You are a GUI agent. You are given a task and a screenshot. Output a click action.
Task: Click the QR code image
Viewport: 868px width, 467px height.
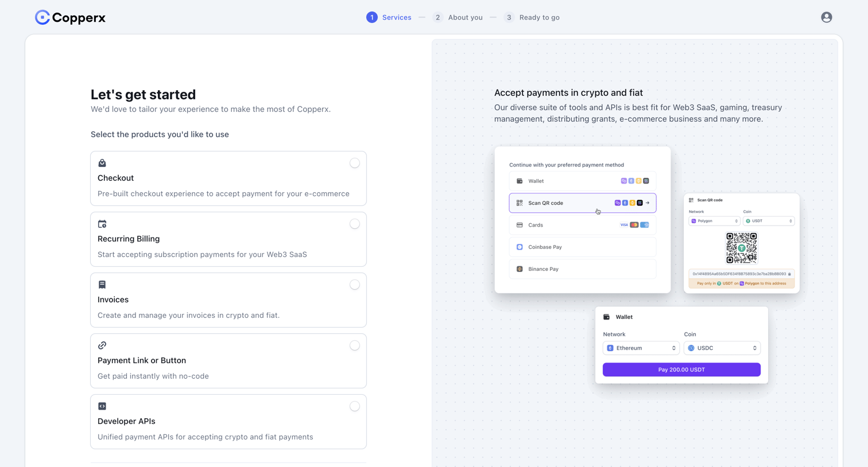[742, 248]
